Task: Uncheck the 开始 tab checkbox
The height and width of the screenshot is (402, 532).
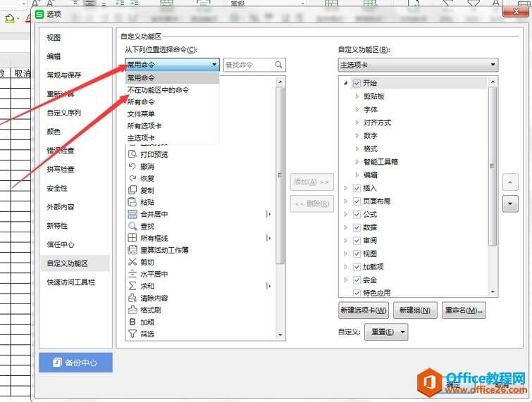Action: point(357,83)
